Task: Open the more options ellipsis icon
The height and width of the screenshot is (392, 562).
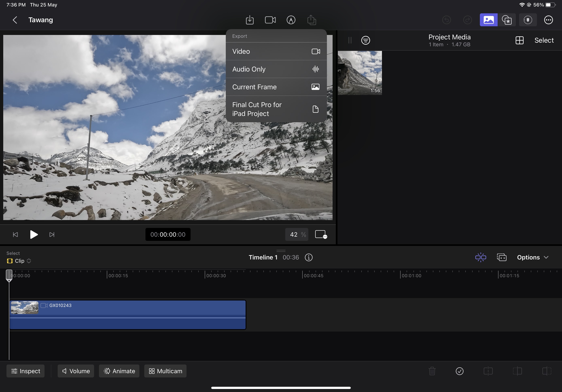Action: pos(548,20)
